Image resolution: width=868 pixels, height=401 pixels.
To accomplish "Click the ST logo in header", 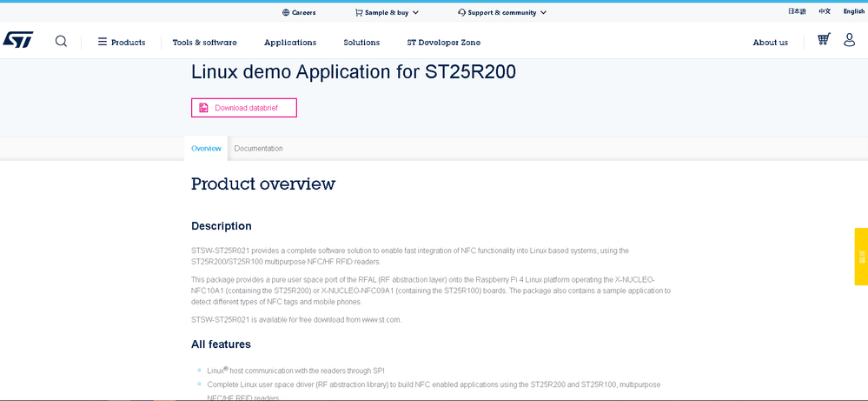I will click(x=18, y=40).
